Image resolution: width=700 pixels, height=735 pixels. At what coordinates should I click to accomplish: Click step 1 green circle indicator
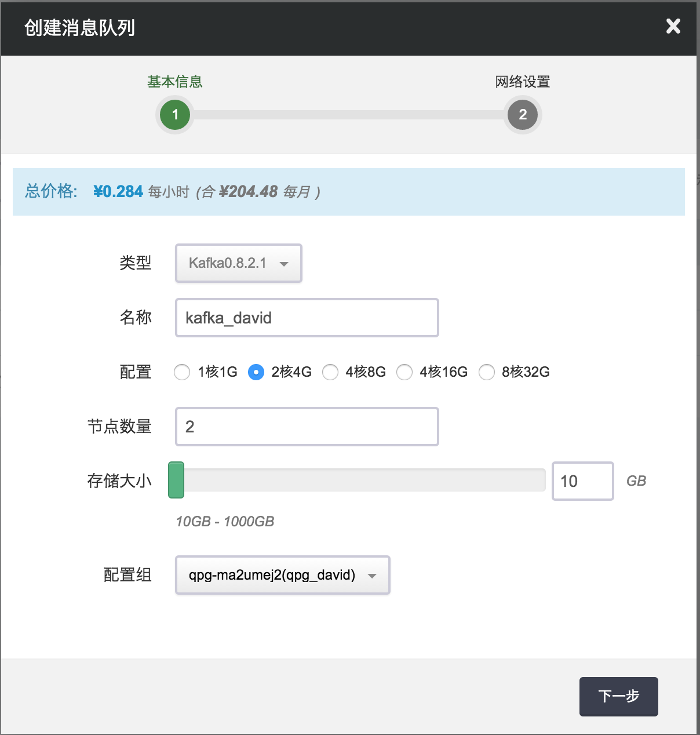(x=175, y=115)
